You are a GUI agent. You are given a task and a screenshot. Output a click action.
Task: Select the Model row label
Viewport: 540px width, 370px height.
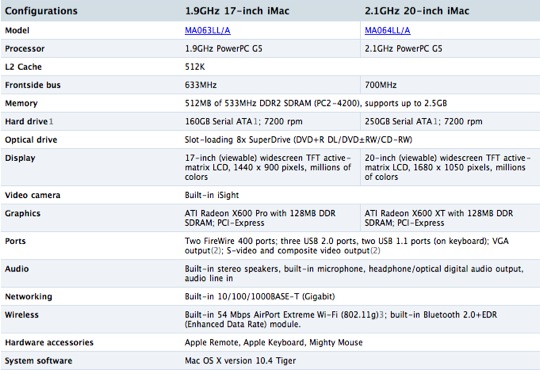pos(17,30)
